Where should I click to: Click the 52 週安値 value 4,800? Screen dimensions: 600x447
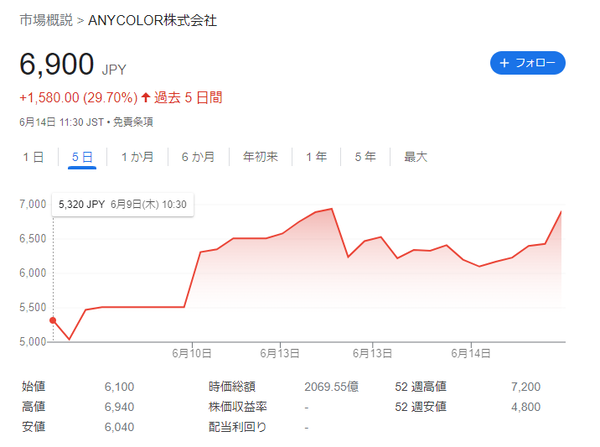526,407
